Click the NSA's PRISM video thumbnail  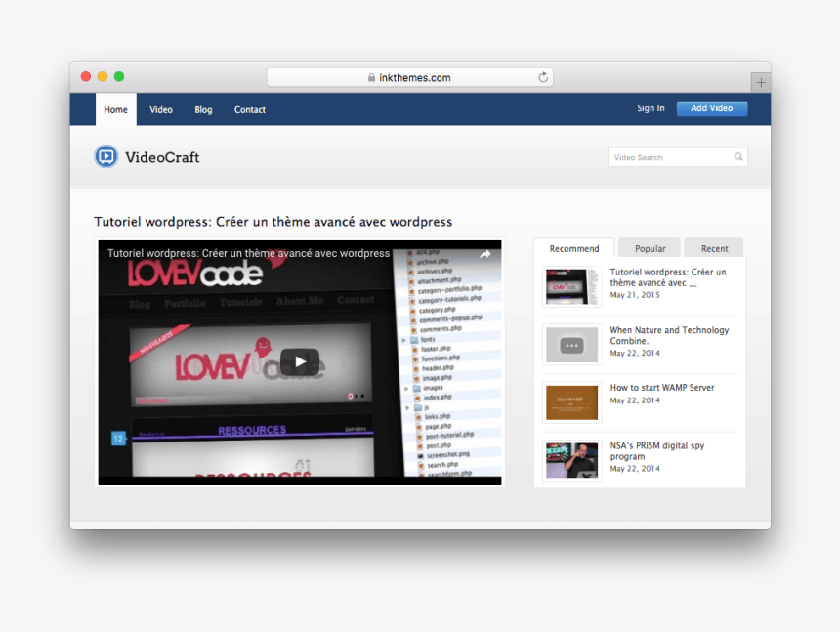coord(571,461)
